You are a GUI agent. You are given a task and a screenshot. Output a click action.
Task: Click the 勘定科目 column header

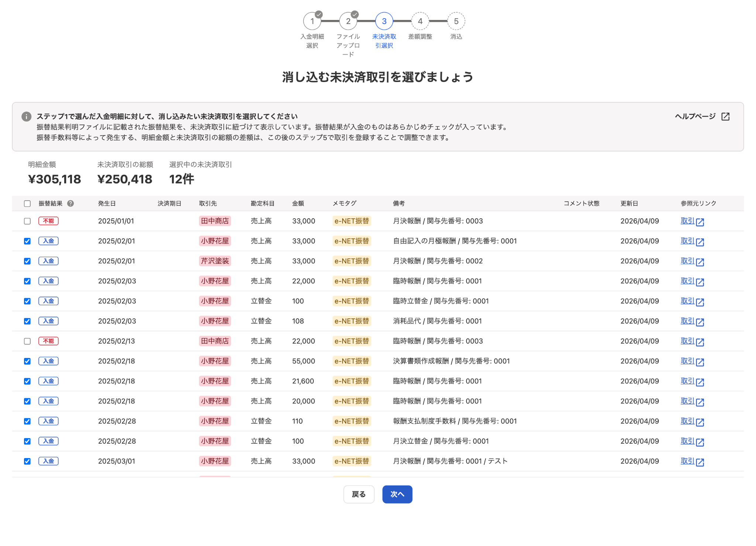point(262,204)
